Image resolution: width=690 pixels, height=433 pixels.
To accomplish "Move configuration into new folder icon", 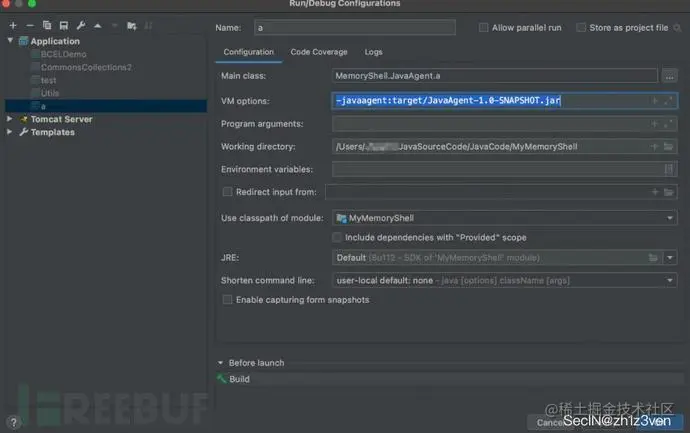I will [x=132, y=26].
